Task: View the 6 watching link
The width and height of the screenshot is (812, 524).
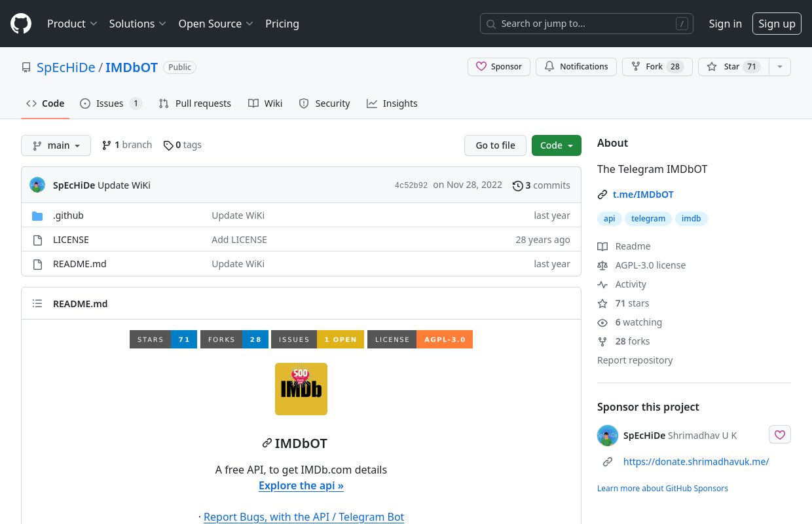Action: tap(630, 322)
